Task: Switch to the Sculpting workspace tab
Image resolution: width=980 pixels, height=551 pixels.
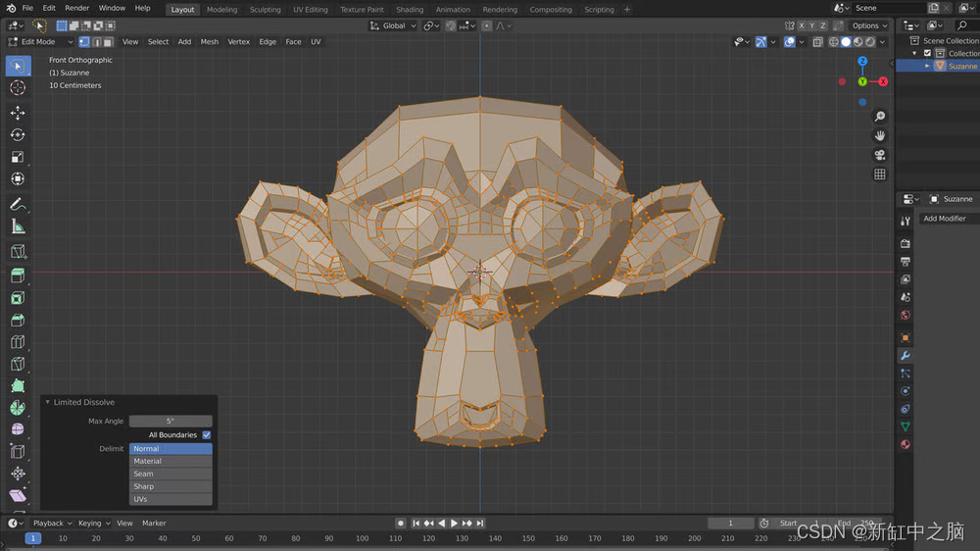Action: [x=265, y=10]
